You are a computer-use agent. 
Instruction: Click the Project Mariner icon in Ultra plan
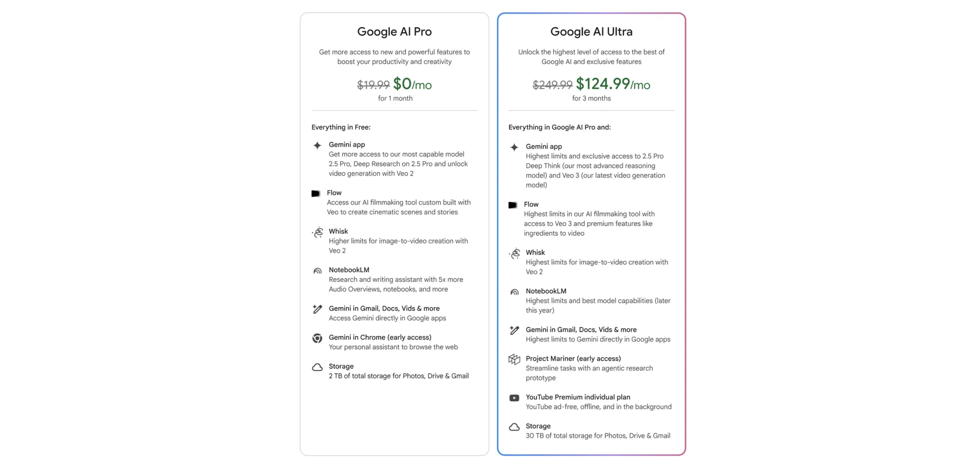(514, 359)
